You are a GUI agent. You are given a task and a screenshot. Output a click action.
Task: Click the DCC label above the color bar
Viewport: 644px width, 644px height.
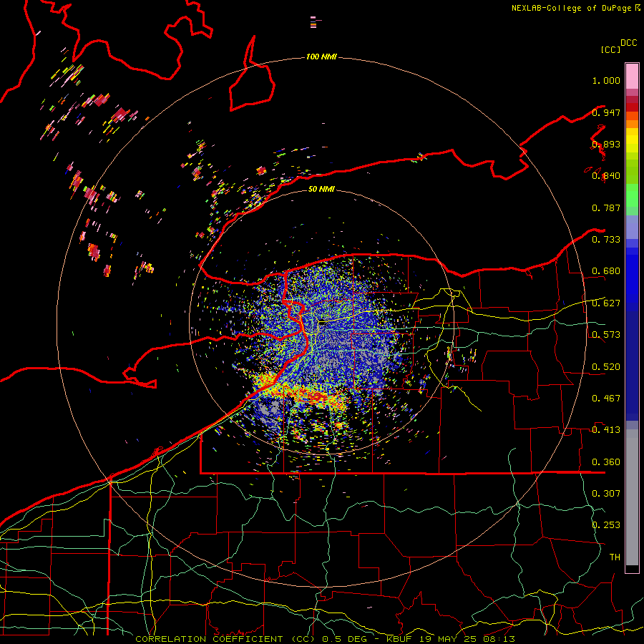629,43
